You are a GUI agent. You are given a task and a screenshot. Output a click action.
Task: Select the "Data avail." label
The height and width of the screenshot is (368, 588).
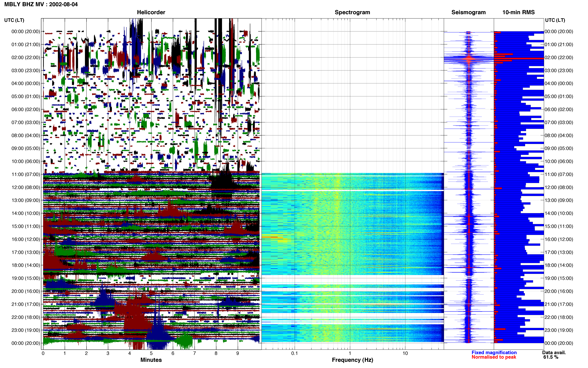[x=554, y=353]
